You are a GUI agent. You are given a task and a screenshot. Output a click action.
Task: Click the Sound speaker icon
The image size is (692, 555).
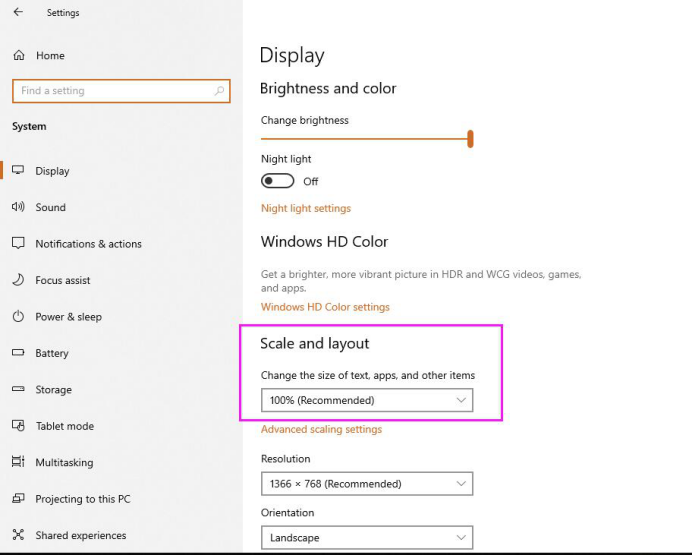(18, 207)
